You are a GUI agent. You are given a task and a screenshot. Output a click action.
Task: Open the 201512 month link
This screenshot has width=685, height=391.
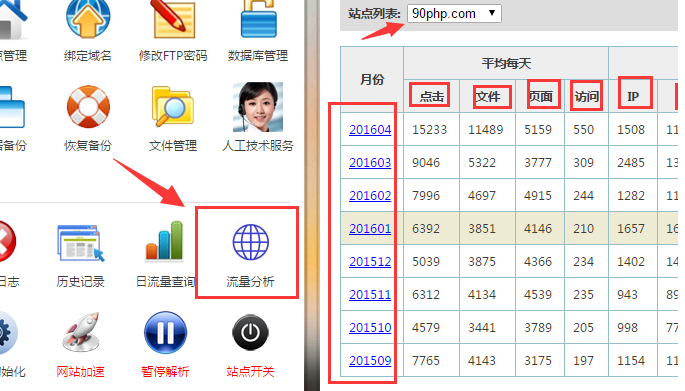370,262
